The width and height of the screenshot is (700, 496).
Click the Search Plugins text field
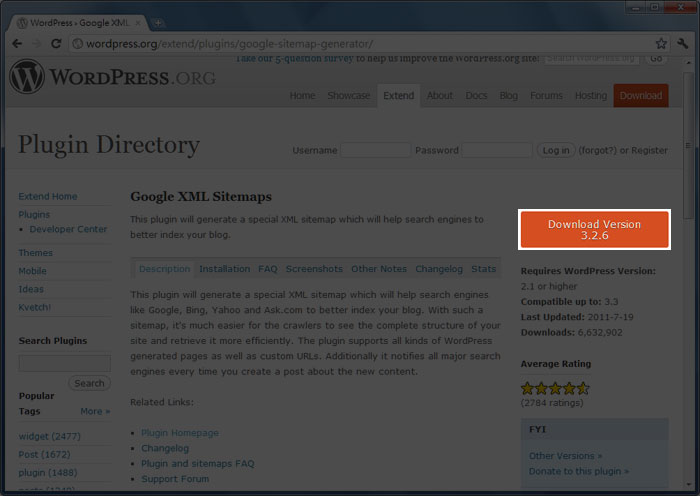(x=65, y=363)
